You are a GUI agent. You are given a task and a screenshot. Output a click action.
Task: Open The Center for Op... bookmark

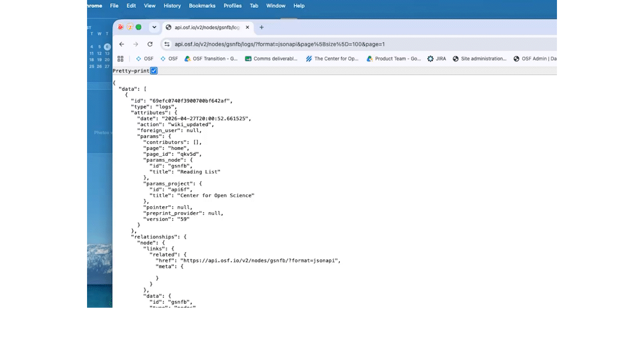pos(332,59)
